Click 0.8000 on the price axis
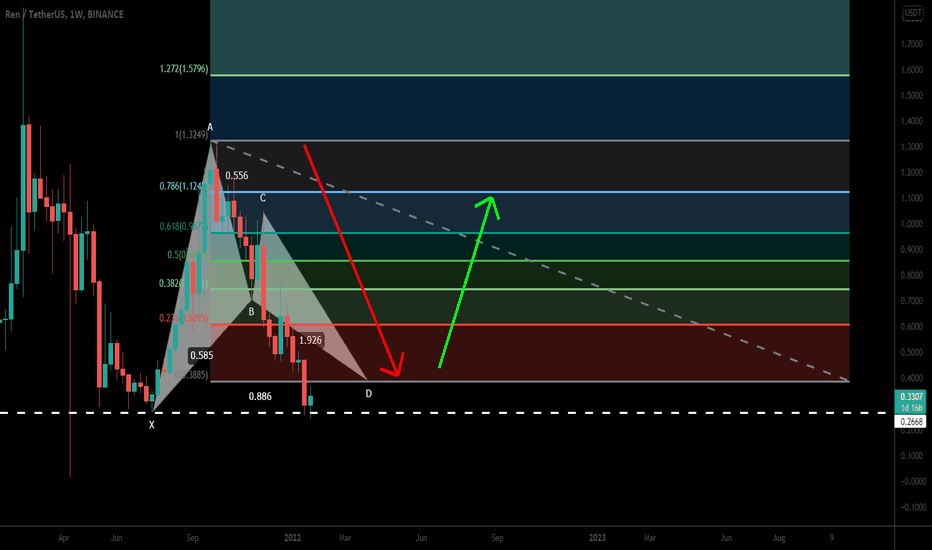The width and height of the screenshot is (932, 550). point(912,275)
